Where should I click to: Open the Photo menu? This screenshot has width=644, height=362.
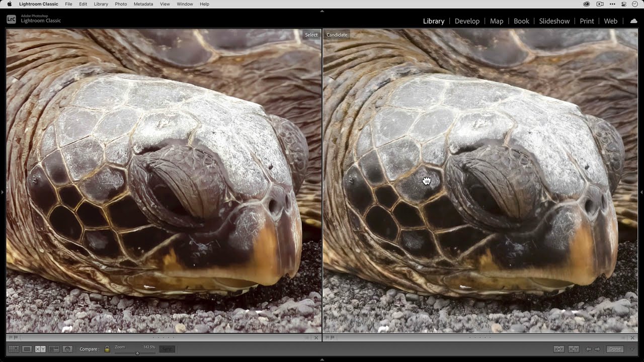121,4
